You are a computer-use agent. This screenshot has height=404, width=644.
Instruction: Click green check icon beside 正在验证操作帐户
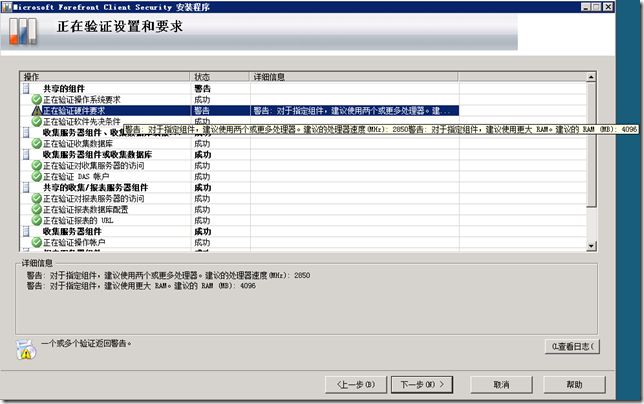[x=37, y=242]
